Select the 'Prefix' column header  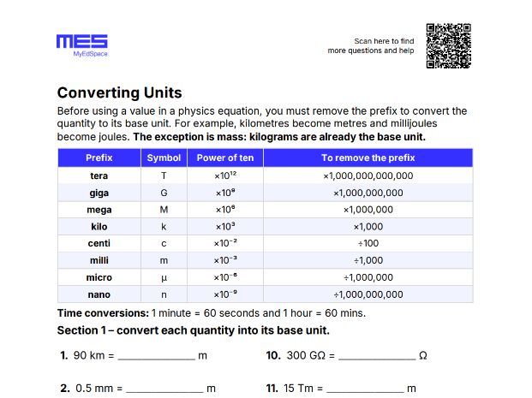99,157
